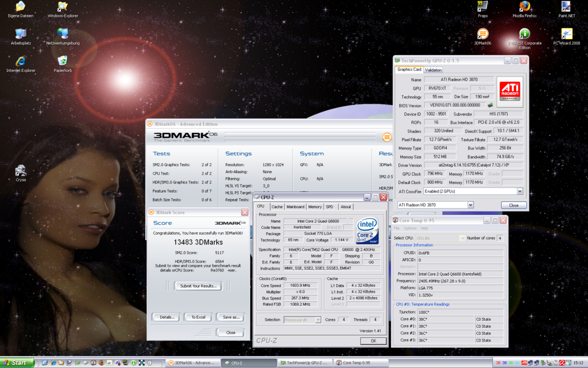This screenshot has width=588, height=368.
Task: Click the Processor Information group label in Core Temp
Action: (415, 245)
